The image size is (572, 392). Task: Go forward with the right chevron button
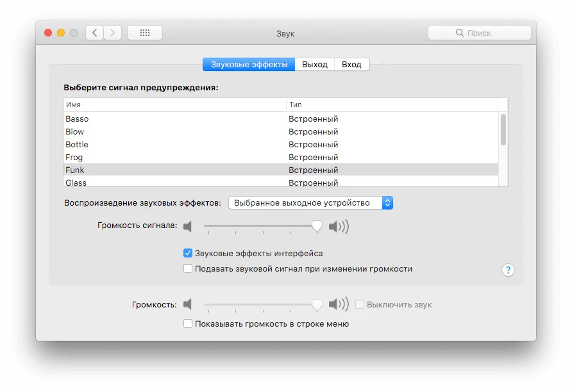(x=112, y=33)
